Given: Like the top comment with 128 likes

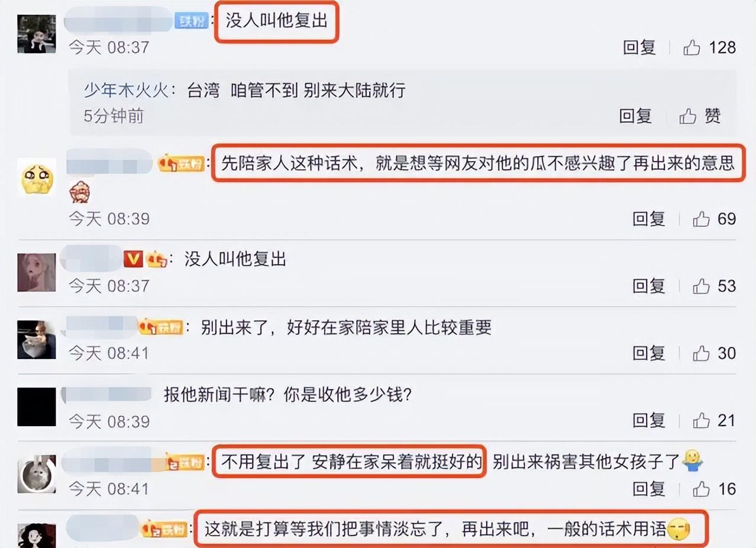Looking at the screenshot, I should (x=692, y=47).
